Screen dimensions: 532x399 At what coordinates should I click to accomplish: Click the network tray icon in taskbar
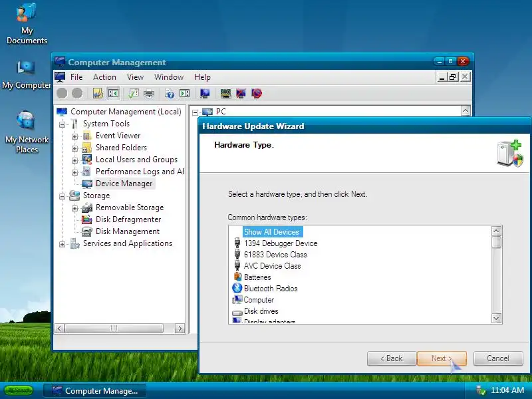[x=481, y=390]
